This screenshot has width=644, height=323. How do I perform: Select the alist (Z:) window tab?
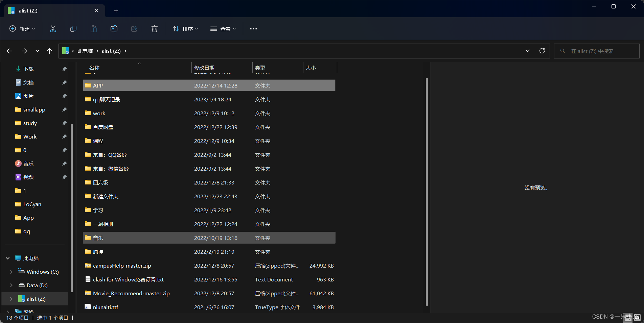(x=54, y=11)
